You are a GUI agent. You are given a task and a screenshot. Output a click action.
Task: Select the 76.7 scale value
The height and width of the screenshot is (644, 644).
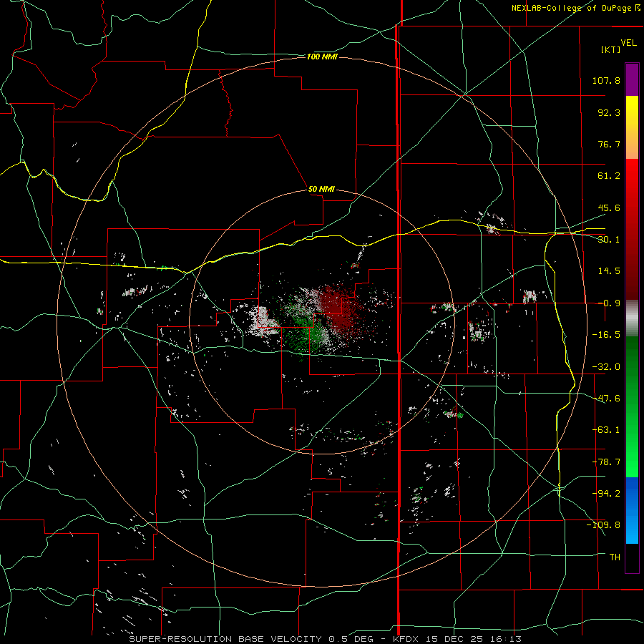point(609,144)
